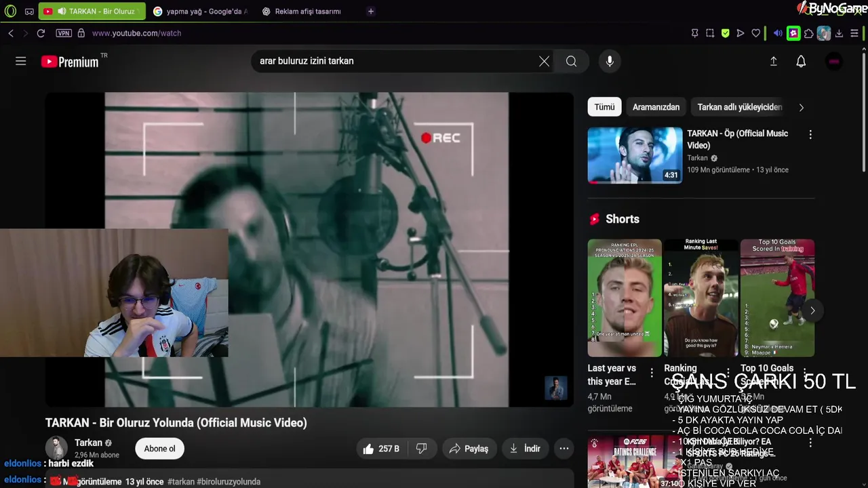Toggle the browser VPN badge
868x488 pixels.
click(x=64, y=33)
